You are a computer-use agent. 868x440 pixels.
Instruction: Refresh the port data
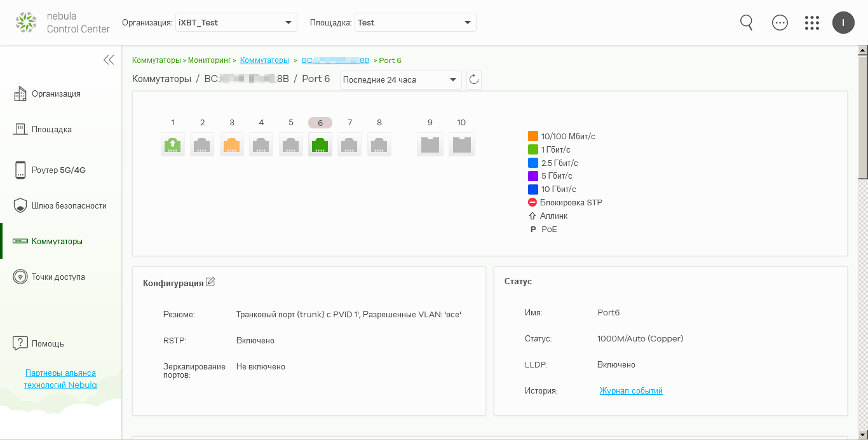click(473, 79)
